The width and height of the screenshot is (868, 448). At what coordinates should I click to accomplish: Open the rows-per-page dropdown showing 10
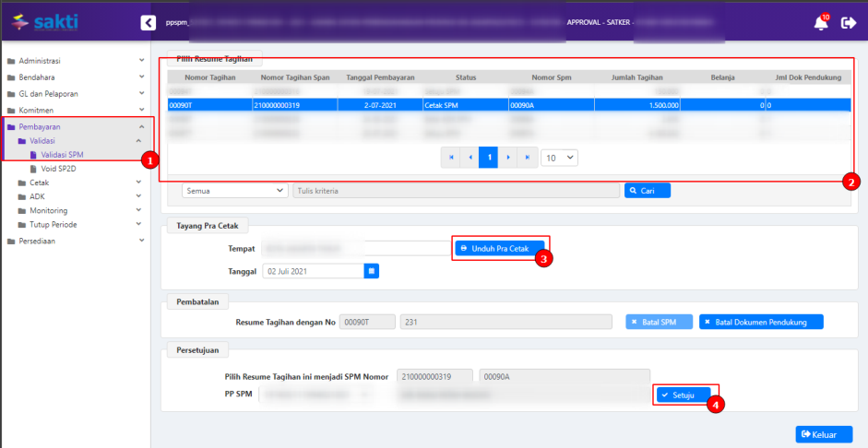pos(559,158)
